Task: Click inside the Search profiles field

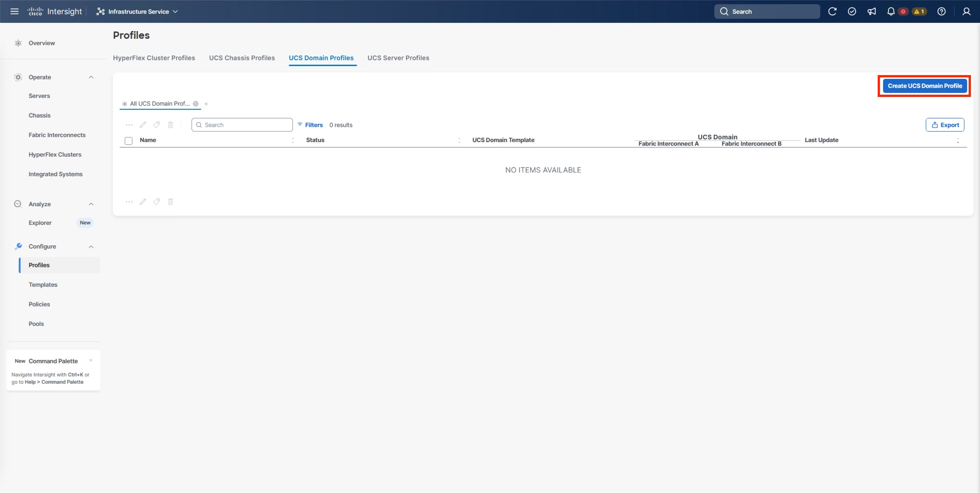Action: click(242, 125)
